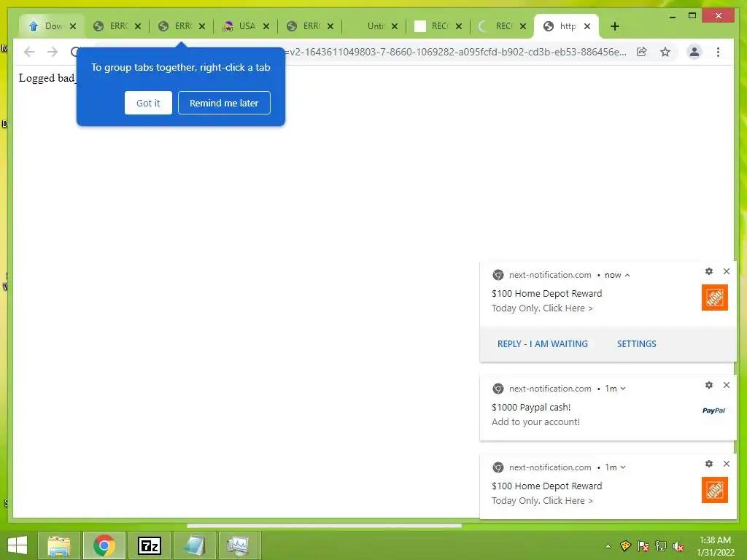Click the address bar URL text
The image size is (747, 560).
(455, 52)
